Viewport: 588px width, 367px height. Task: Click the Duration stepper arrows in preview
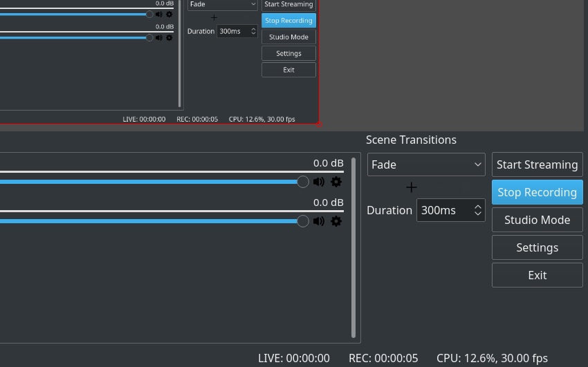[x=253, y=31]
